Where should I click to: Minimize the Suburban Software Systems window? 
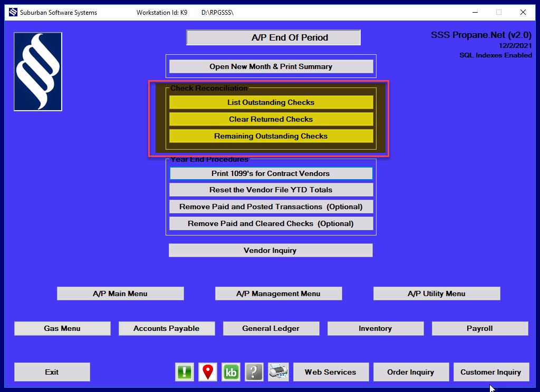tap(475, 13)
